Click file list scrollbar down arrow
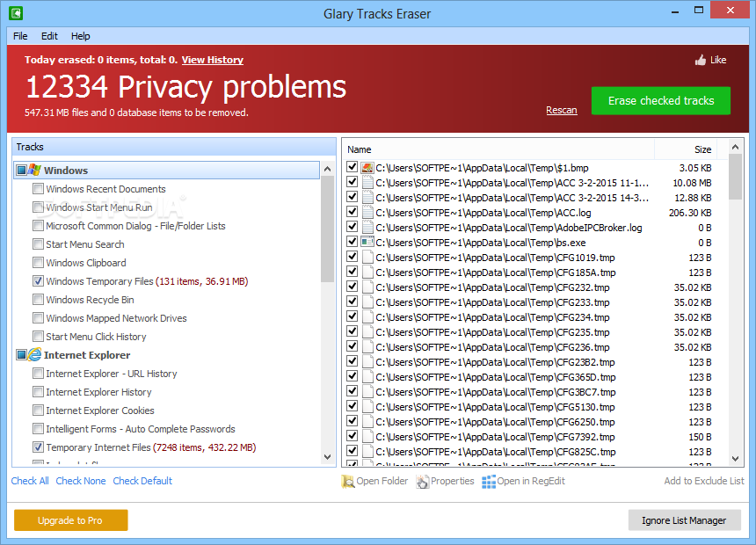This screenshot has height=545, width=756. [x=735, y=459]
